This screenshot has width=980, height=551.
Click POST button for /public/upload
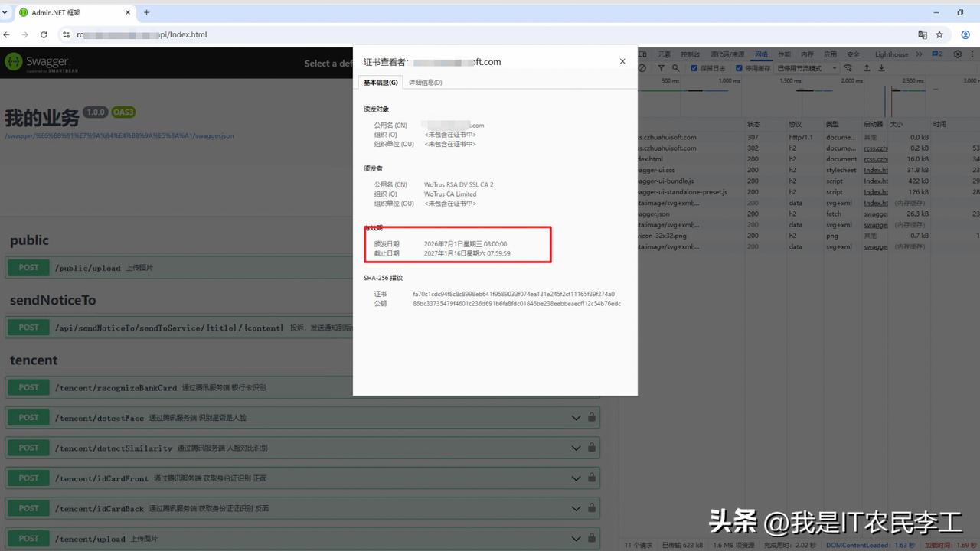tap(28, 268)
